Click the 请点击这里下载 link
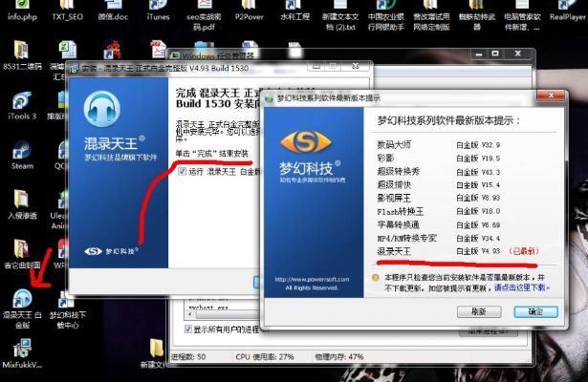 pyautogui.click(x=523, y=286)
